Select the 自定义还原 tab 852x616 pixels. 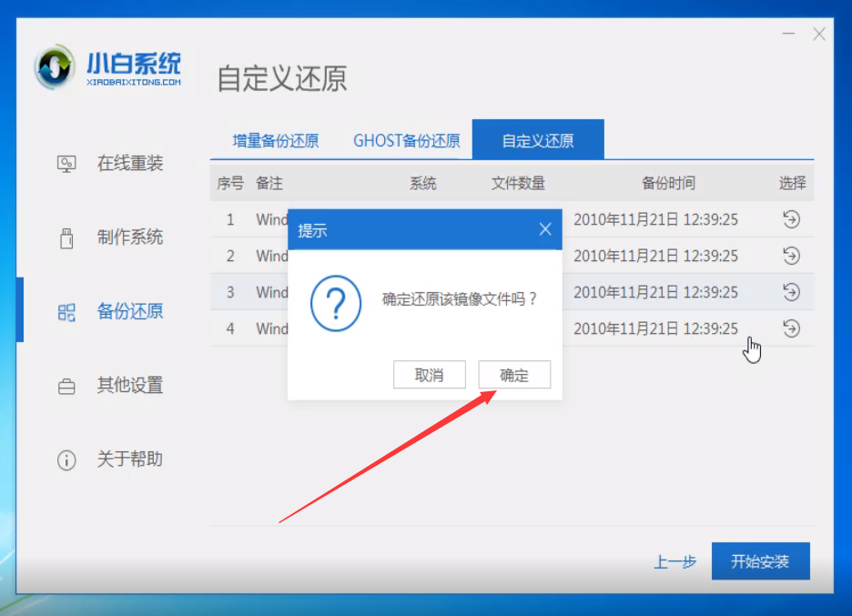(x=539, y=139)
